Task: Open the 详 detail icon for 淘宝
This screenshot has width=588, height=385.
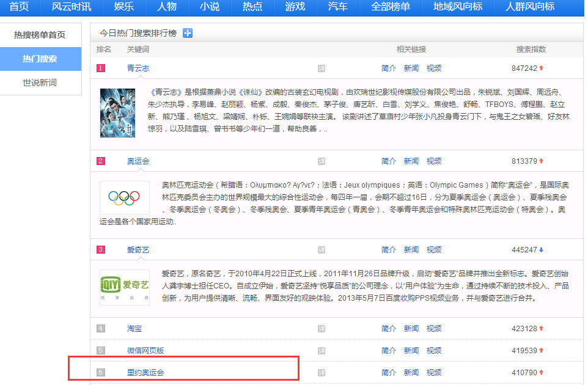Action: (x=322, y=329)
